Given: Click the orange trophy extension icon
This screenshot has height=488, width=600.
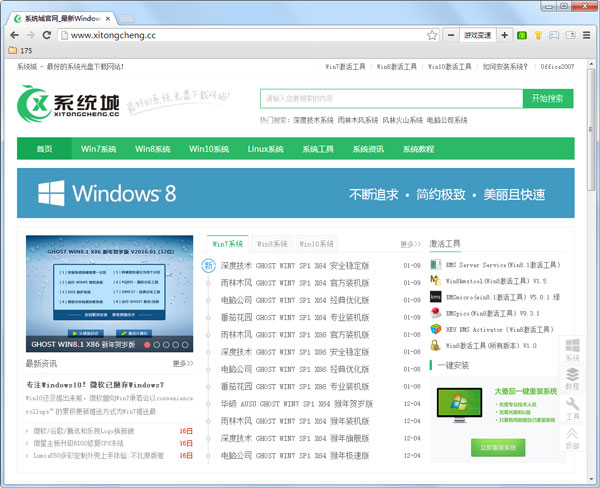Looking at the screenshot, I should (538, 36).
